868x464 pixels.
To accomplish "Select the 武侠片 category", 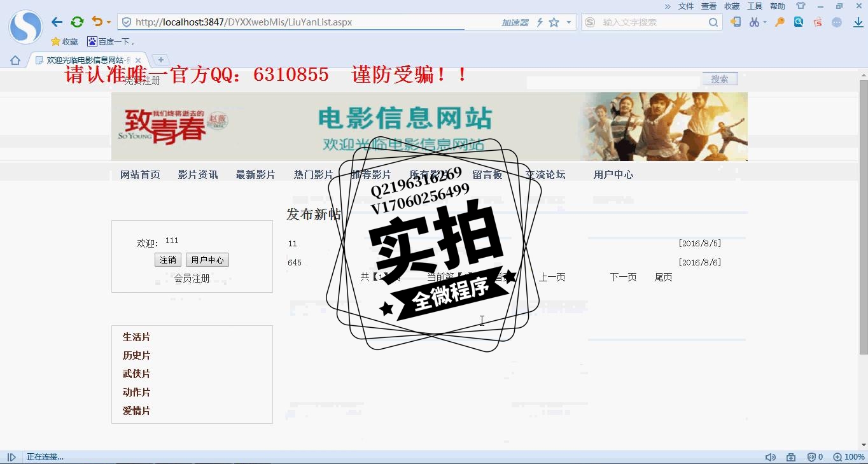I will click(137, 374).
